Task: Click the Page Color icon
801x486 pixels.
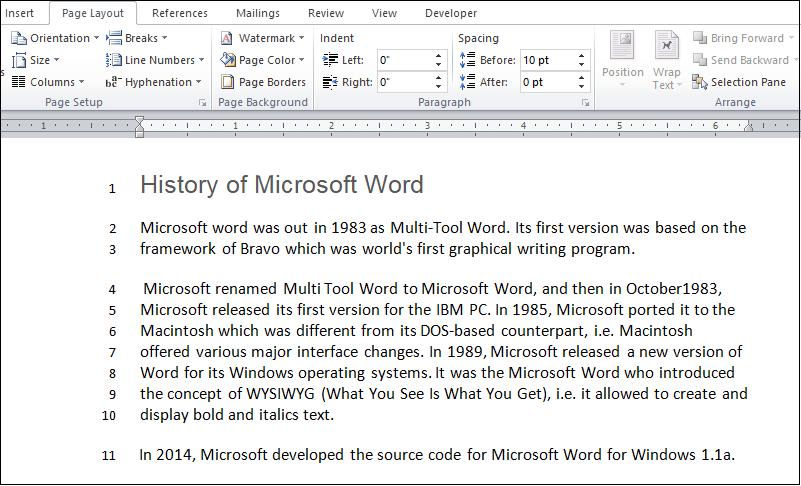Action: pos(227,60)
